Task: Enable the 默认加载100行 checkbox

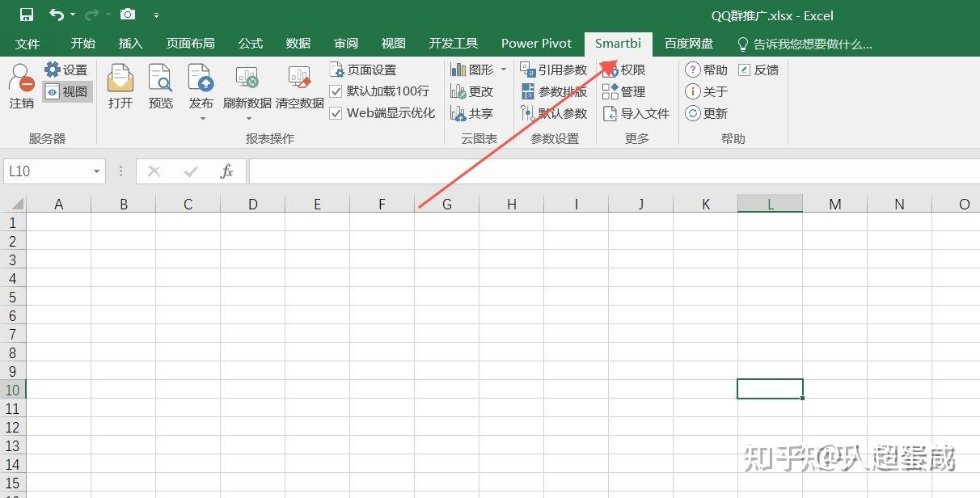Action: click(x=336, y=91)
